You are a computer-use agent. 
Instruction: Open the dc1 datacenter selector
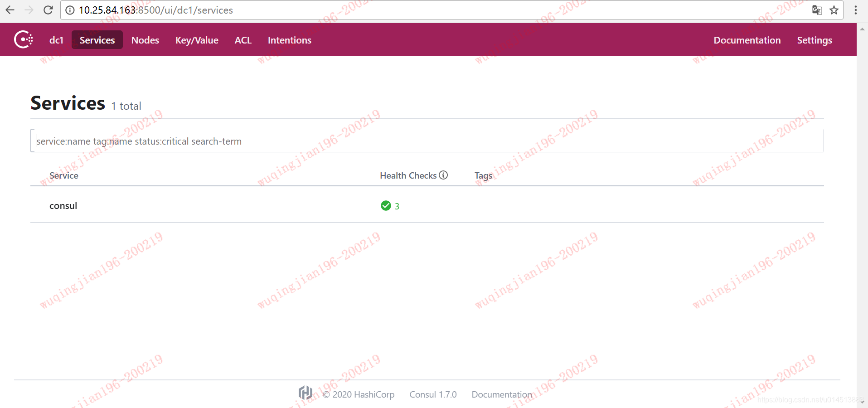tap(56, 40)
